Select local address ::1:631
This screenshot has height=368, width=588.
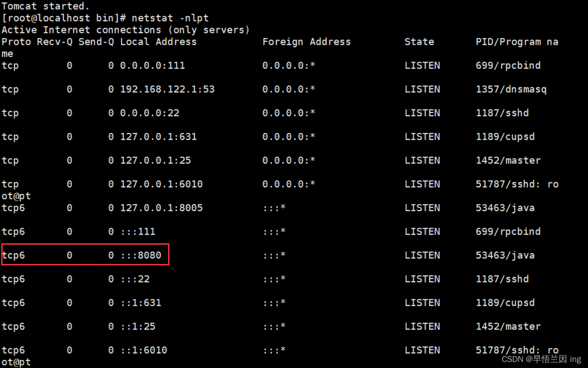pos(141,303)
